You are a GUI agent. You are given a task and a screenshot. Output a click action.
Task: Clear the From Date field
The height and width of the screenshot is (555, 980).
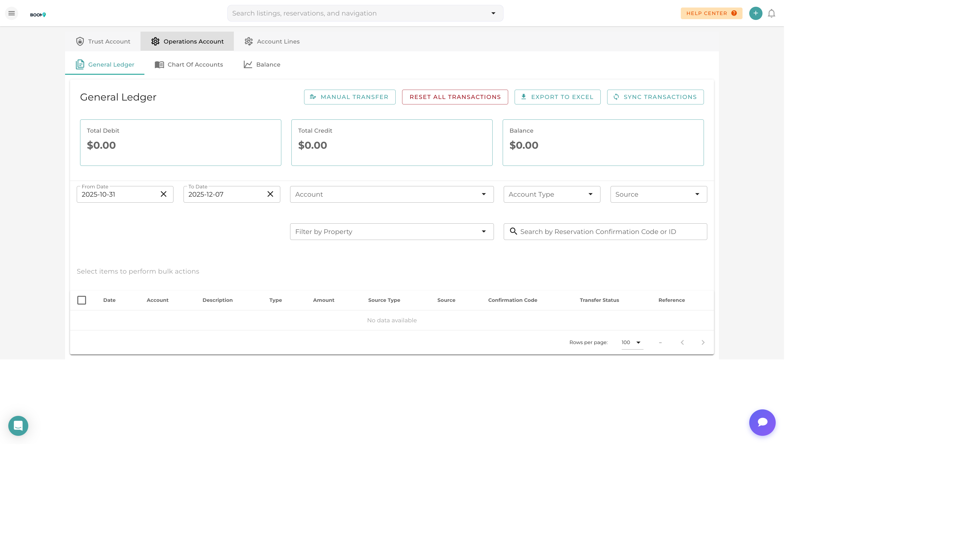[163, 194]
